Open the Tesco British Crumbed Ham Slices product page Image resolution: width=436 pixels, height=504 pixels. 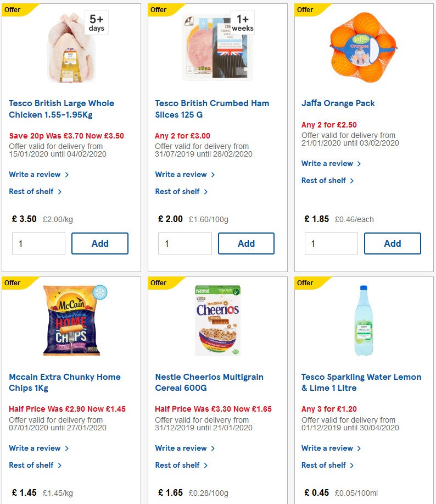tap(212, 108)
